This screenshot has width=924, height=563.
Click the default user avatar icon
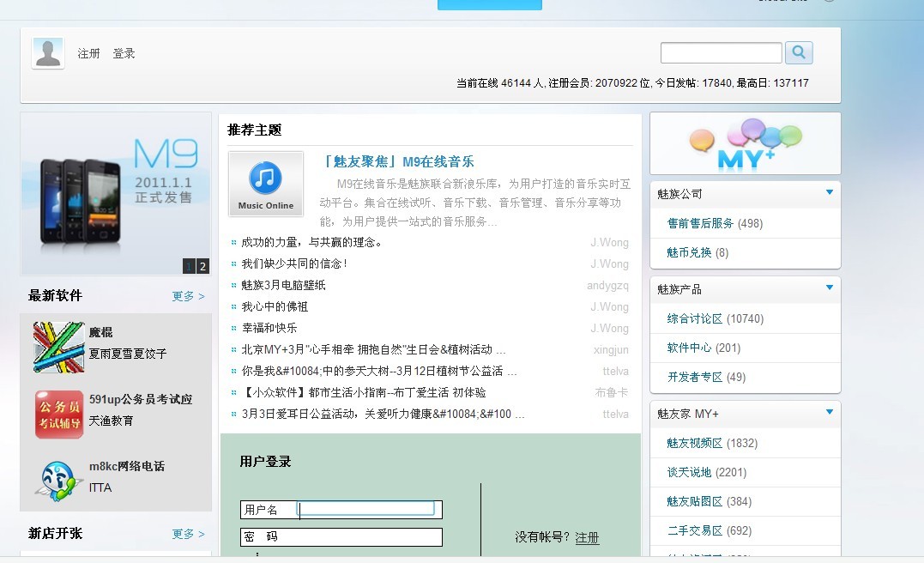point(48,53)
